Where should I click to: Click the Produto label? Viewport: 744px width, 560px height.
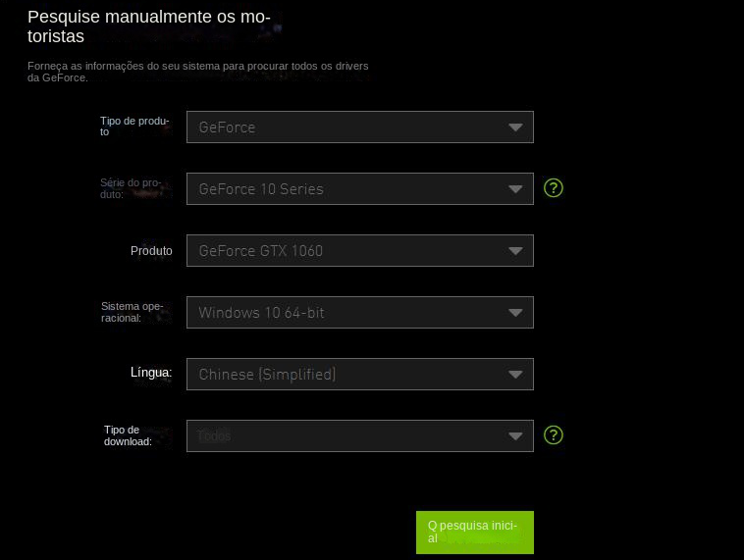151,251
